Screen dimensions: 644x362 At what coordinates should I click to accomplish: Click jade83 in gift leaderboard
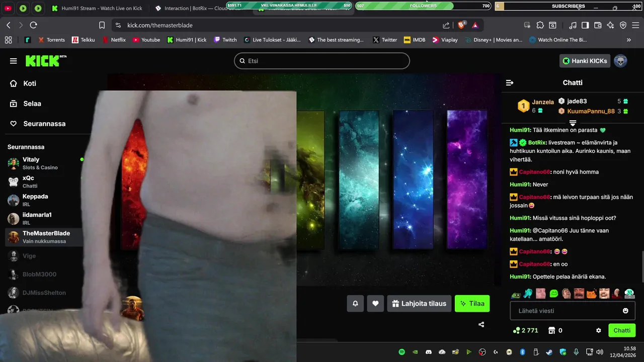(577, 101)
